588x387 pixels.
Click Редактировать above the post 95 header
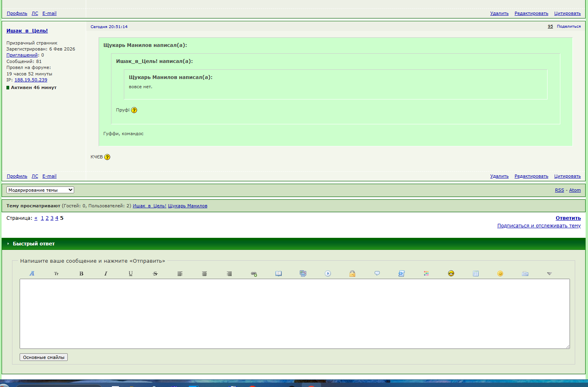tap(531, 13)
